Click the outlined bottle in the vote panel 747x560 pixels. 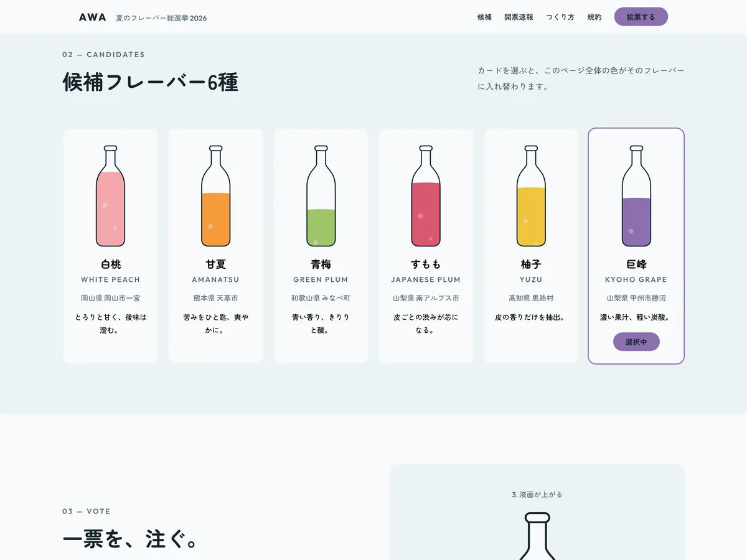click(537, 536)
